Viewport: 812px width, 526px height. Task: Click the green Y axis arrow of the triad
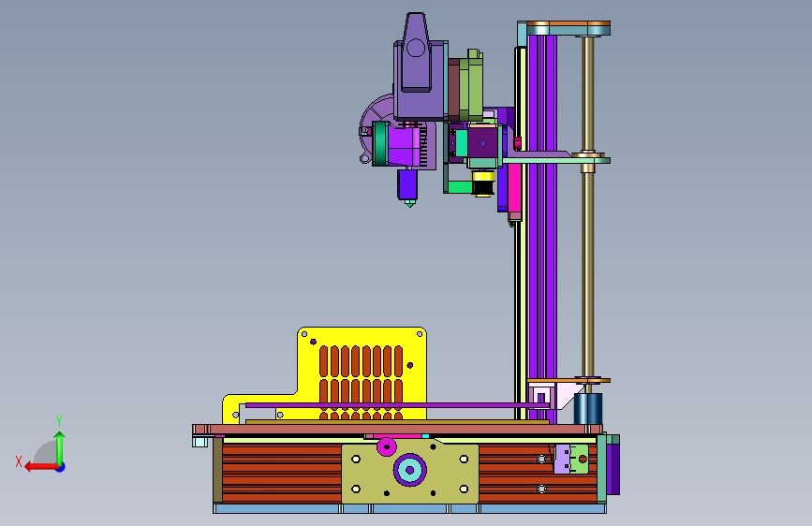pos(60,447)
